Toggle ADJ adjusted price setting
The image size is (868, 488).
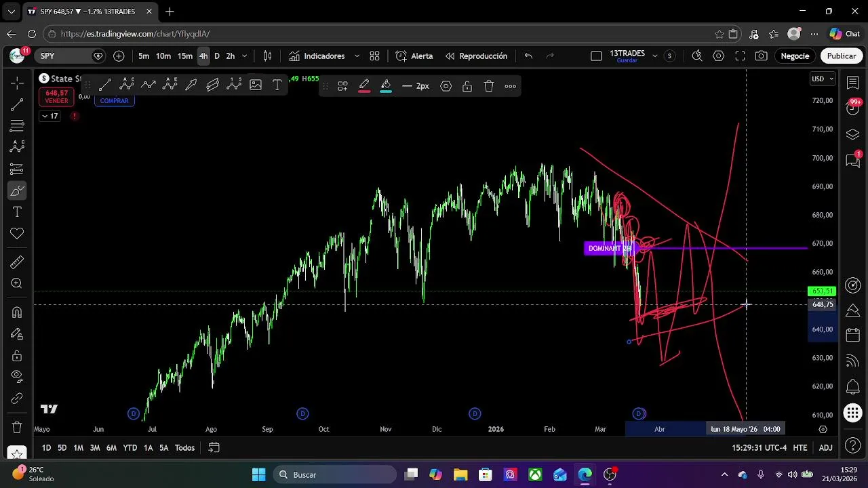coord(825,448)
